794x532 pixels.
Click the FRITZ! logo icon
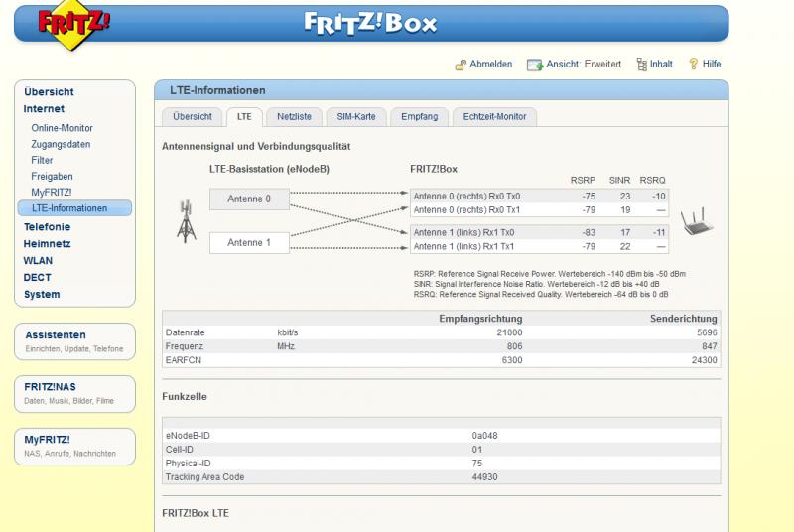(73, 23)
